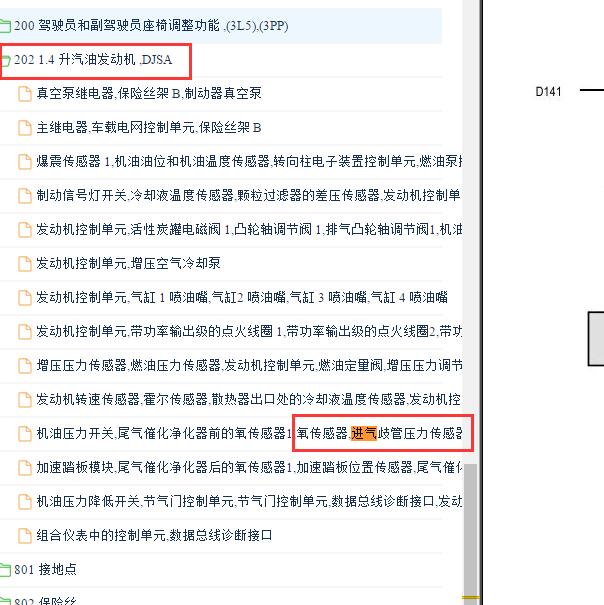Click the folder icon beside 200 驾驶员和副驾驶员座椅
This screenshot has height=605, width=604.
(5, 26)
